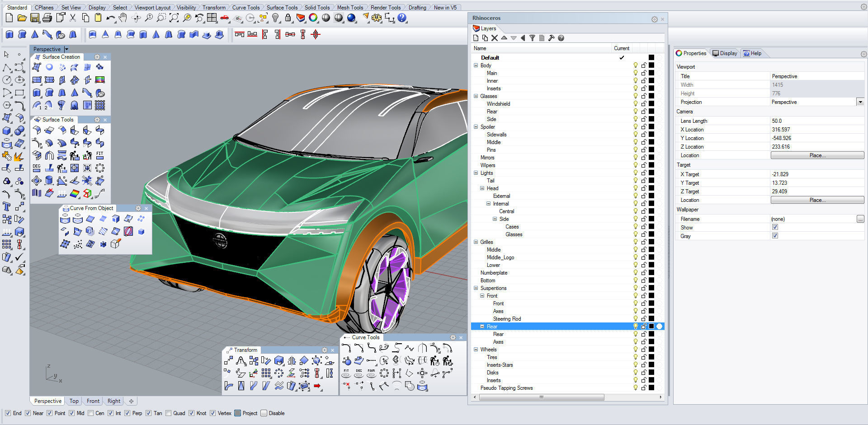Uncheck the Gray wallpaper checkbox
This screenshot has height=425, width=868.
click(x=775, y=236)
